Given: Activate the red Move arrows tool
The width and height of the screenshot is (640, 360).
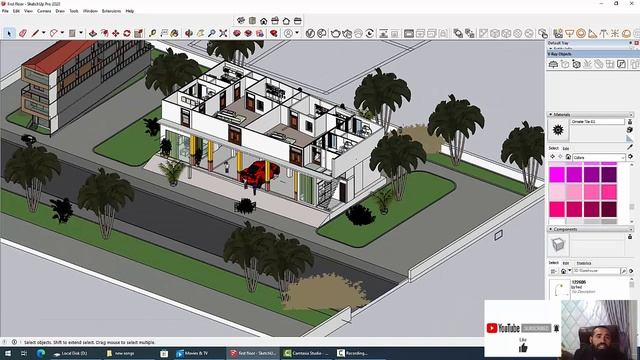Looking at the screenshot, I should pyautogui.click(x=116, y=33).
